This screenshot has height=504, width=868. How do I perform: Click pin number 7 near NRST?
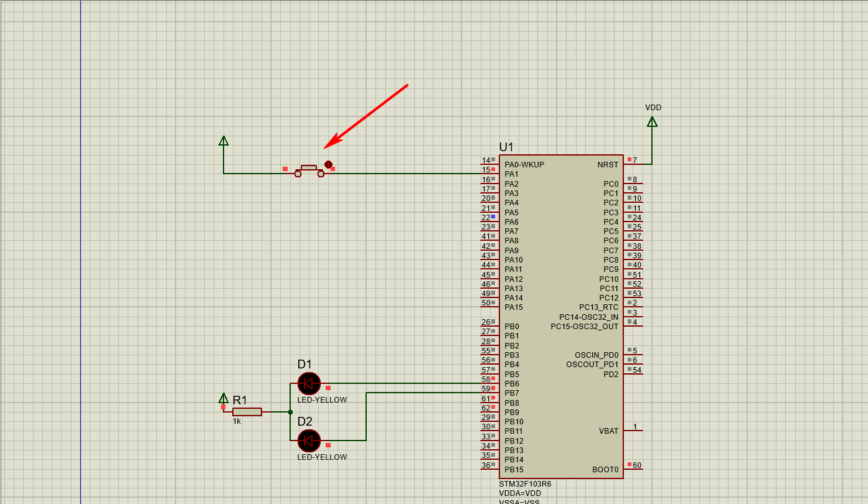coord(635,161)
